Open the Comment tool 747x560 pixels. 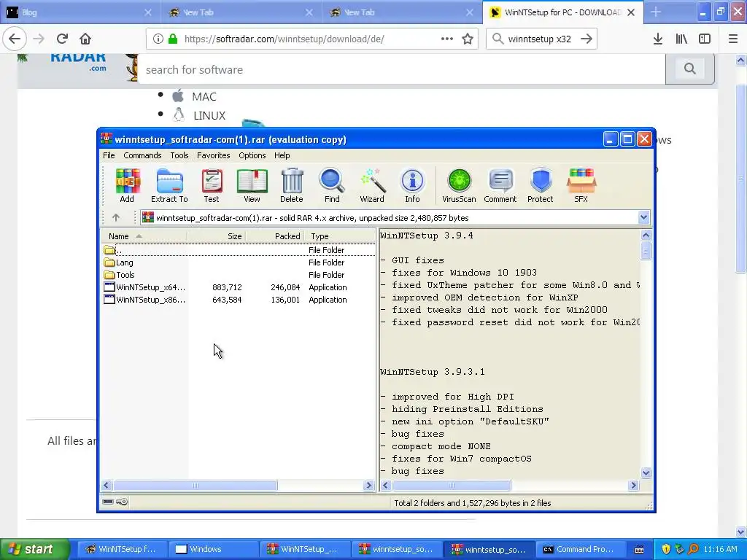click(x=500, y=186)
